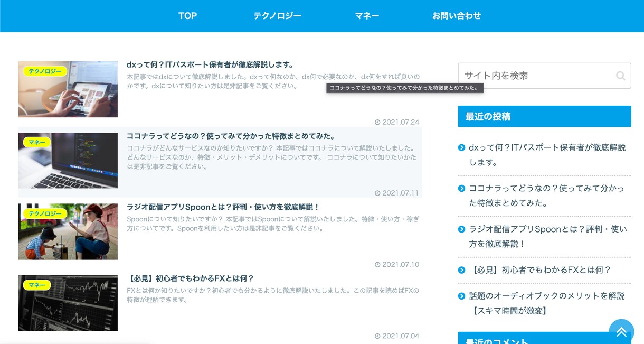Click the excerpt starting FXとは何か知りたいですか？
644x344 pixels.
273,295
